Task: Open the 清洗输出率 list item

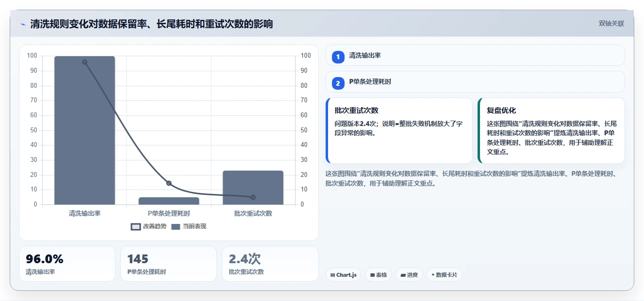Action: (x=475, y=55)
